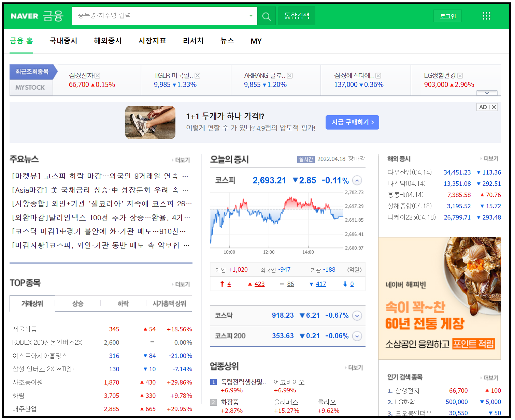
Task: Click the 지금 구매하기 ad button
Action: tap(352, 122)
